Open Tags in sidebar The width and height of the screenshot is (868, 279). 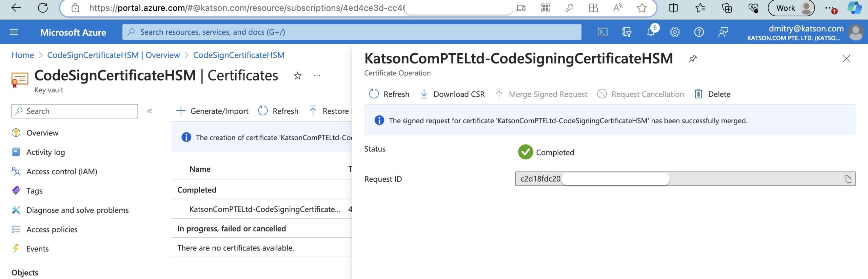[34, 191]
